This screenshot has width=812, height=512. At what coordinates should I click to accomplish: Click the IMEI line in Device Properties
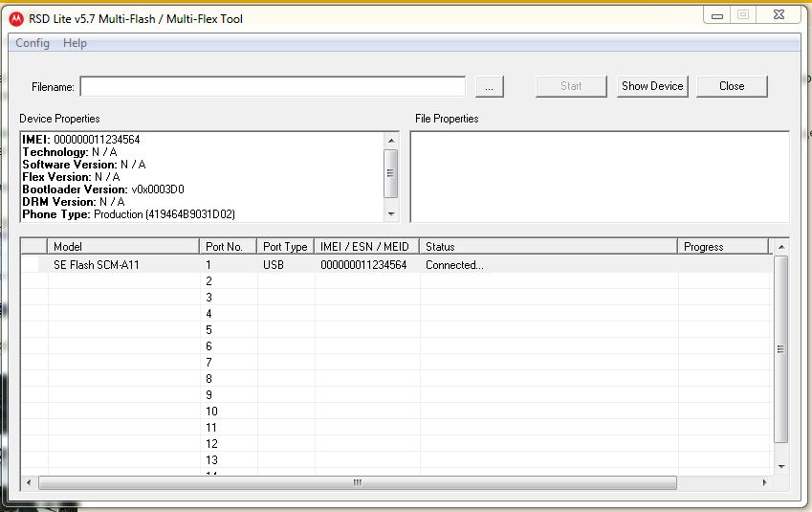pyautogui.click(x=80, y=140)
